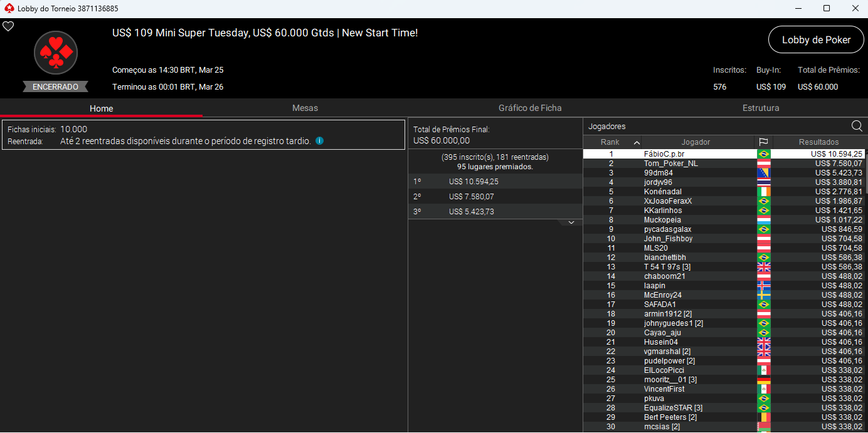Select player row MLS20
Image resolution: width=868 pixels, height=433 pixels.
[724, 248]
